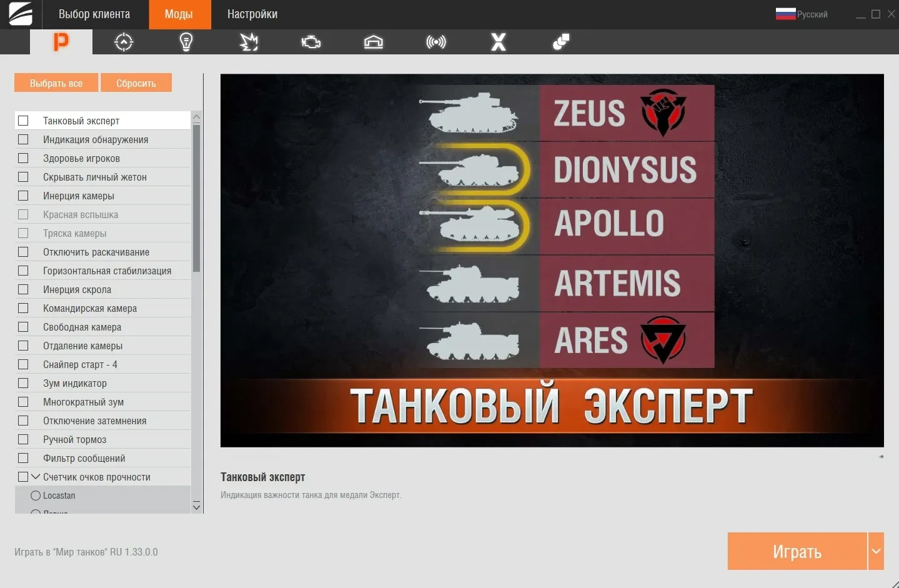Enable the Танковый эксперт checkbox
The image size is (899, 588).
(x=24, y=121)
